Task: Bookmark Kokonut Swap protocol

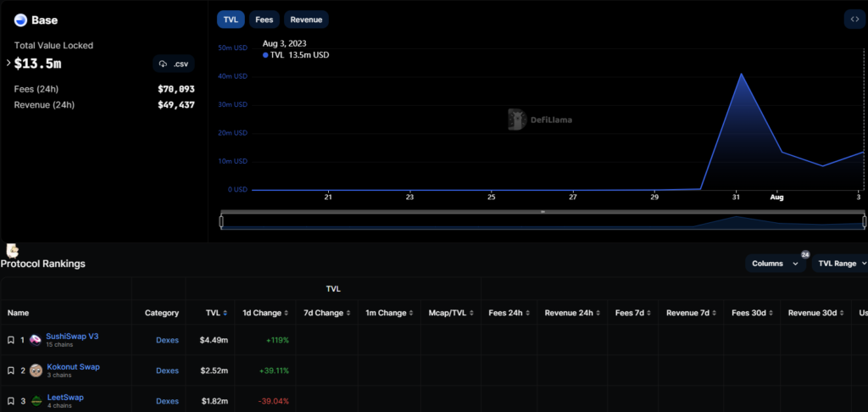Action: (x=10, y=370)
